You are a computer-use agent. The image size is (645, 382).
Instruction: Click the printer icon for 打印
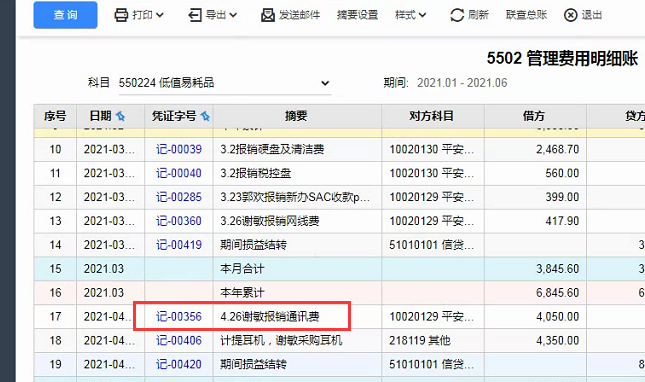pos(121,15)
